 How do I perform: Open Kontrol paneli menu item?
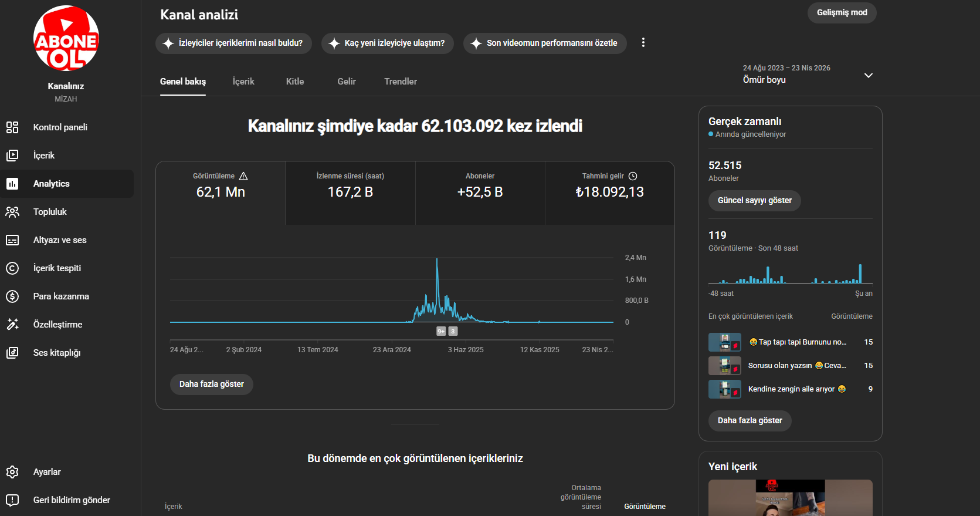pyautogui.click(x=67, y=127)
